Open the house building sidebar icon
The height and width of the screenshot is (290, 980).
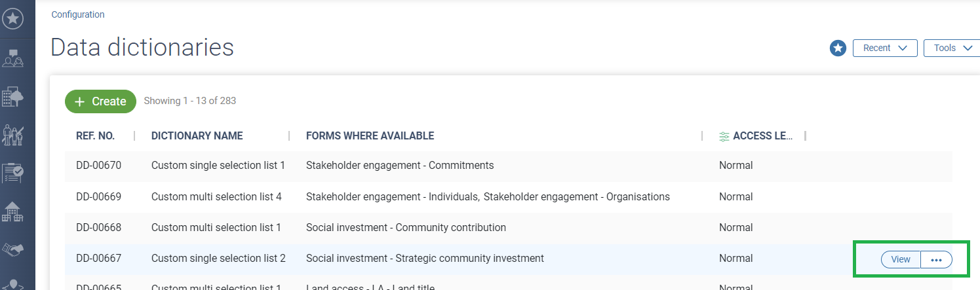[13, 211]
